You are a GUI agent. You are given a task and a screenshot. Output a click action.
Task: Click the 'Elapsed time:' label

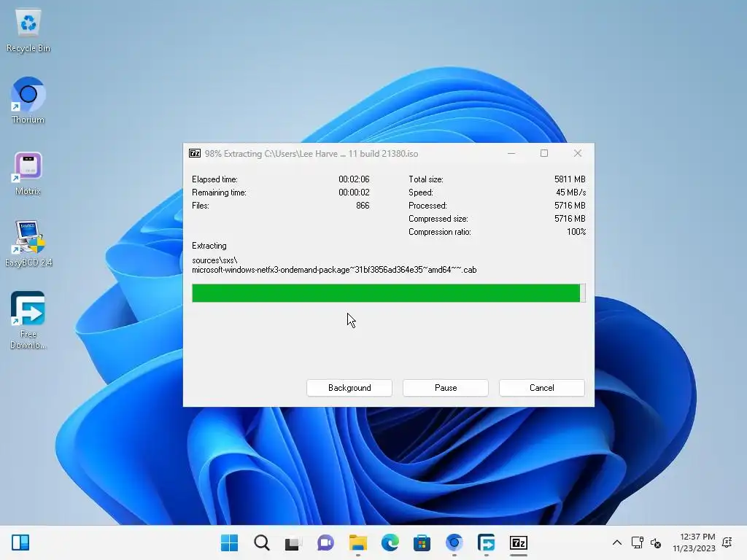215,179
